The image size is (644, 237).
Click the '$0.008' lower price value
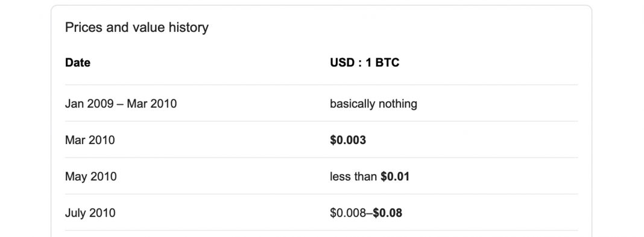(350, 213)
